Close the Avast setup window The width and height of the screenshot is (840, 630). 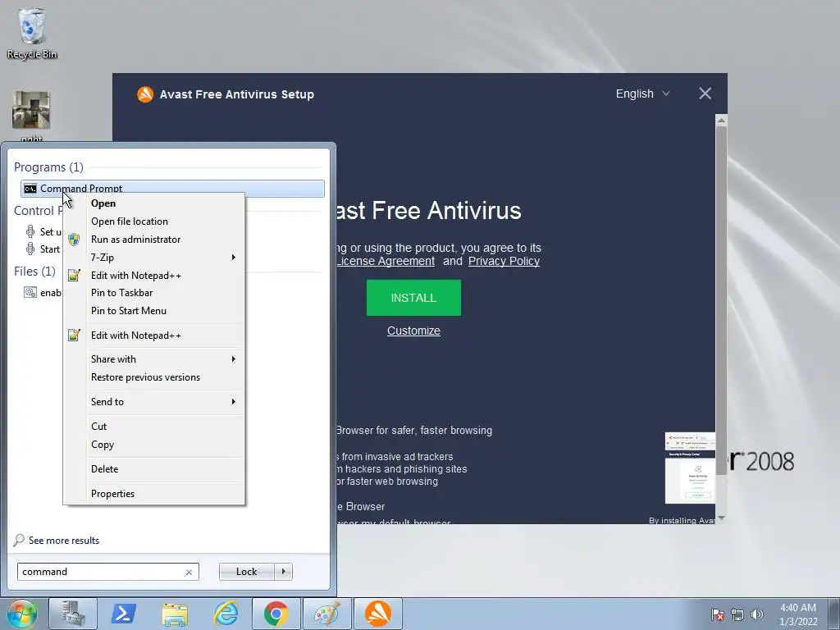[x=705, y=94]
